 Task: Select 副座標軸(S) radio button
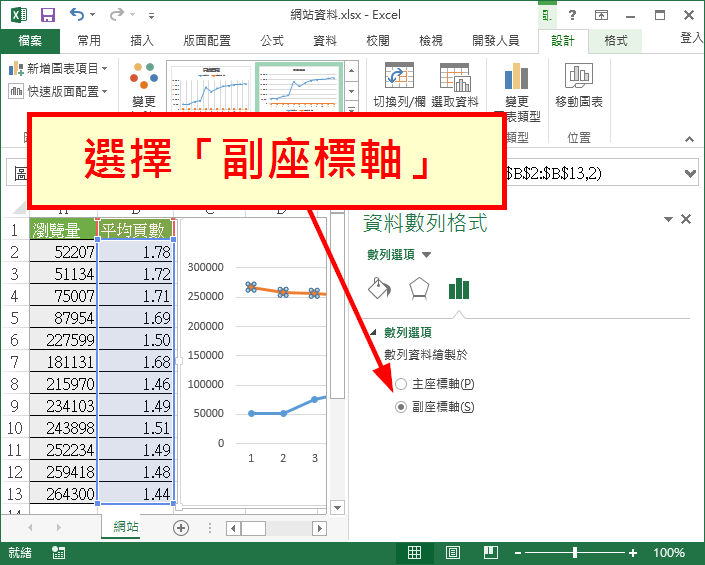click(x=401, y=407)
